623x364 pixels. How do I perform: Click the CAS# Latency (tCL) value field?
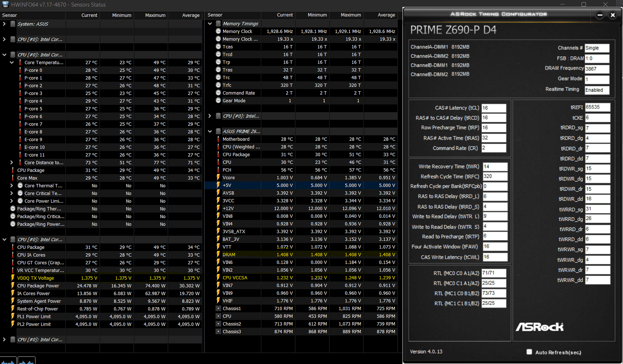tap(494, 108)
